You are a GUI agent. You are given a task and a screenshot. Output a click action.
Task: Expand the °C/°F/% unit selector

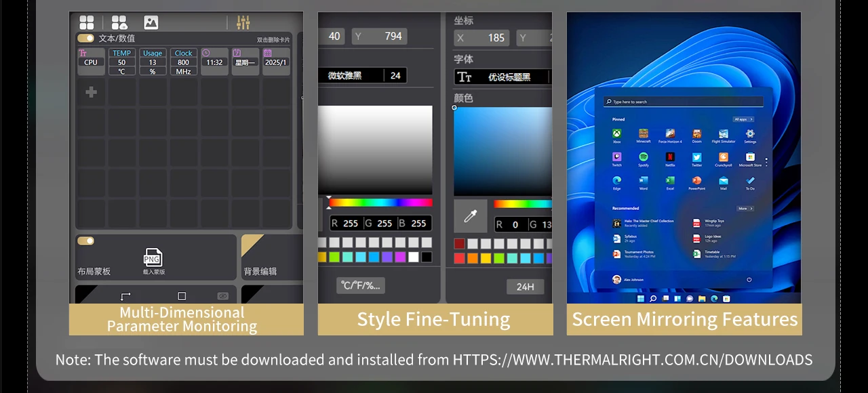click(361, 285)
